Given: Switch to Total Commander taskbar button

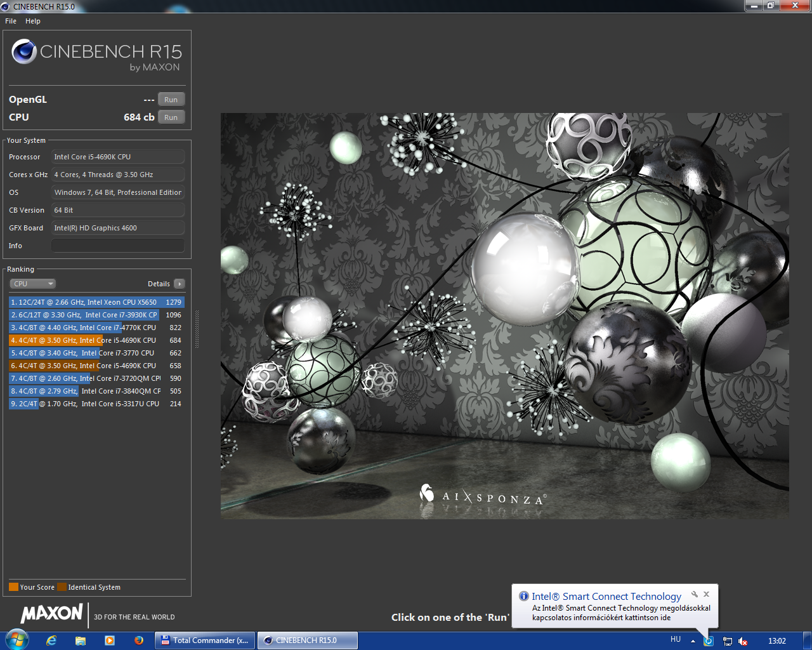Looking at the screenshot, I should click(205, 640).
